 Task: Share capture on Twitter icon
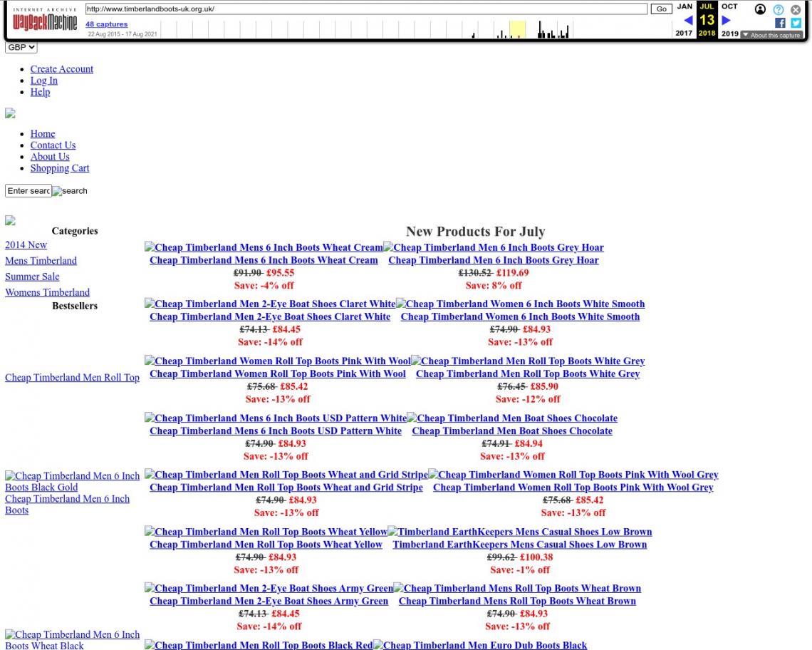click(796, 23)
